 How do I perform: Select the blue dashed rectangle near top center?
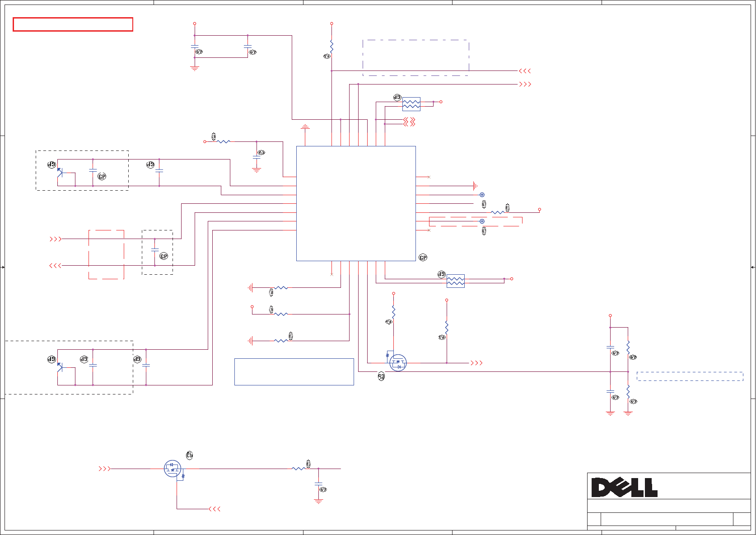pos(415,58)
